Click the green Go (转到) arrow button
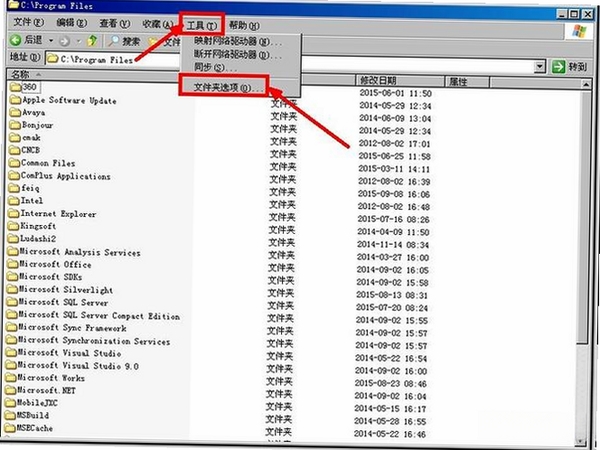600x450 pixels. point(558,67)
